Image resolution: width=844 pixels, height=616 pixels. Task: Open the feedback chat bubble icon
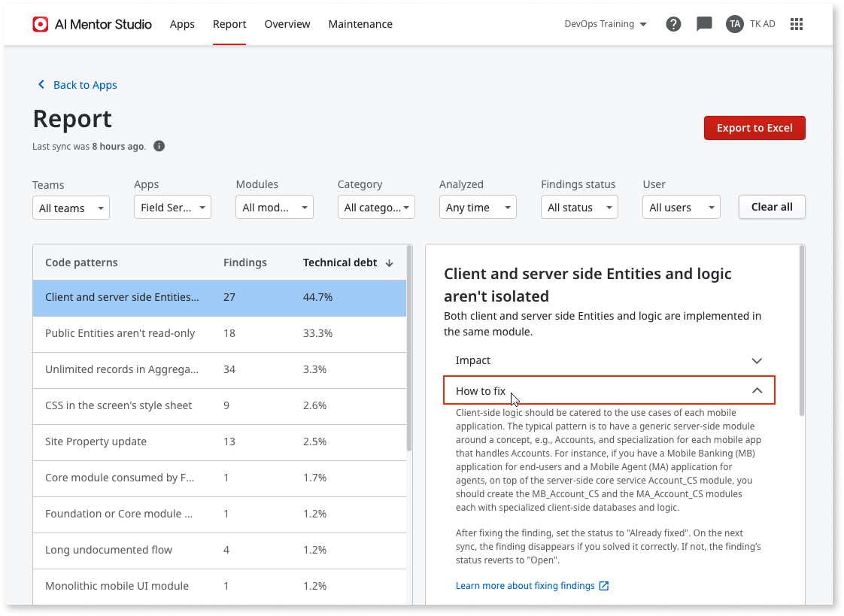(704, 23)
